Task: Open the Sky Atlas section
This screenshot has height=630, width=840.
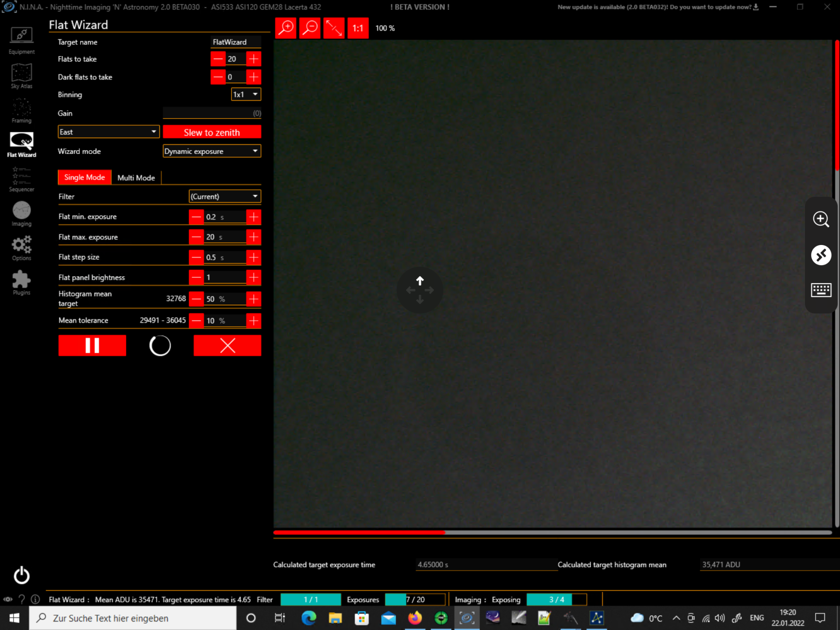Action: (21, 76)
